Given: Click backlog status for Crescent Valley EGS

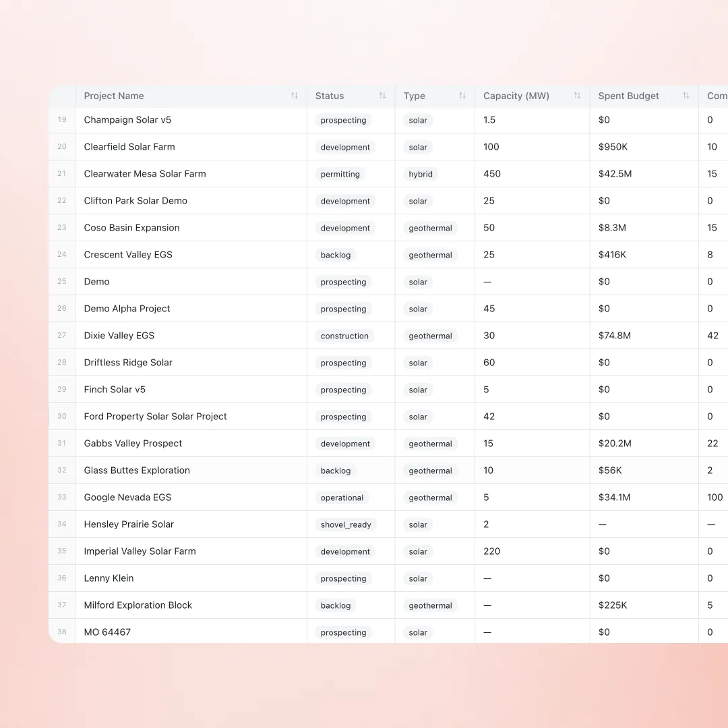Looking at the screenshot, I should tap(336, 255).
